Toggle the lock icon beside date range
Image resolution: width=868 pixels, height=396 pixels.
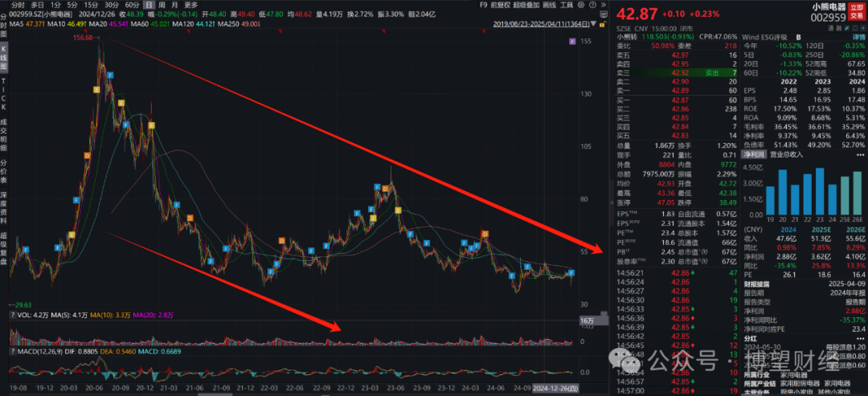604,24
